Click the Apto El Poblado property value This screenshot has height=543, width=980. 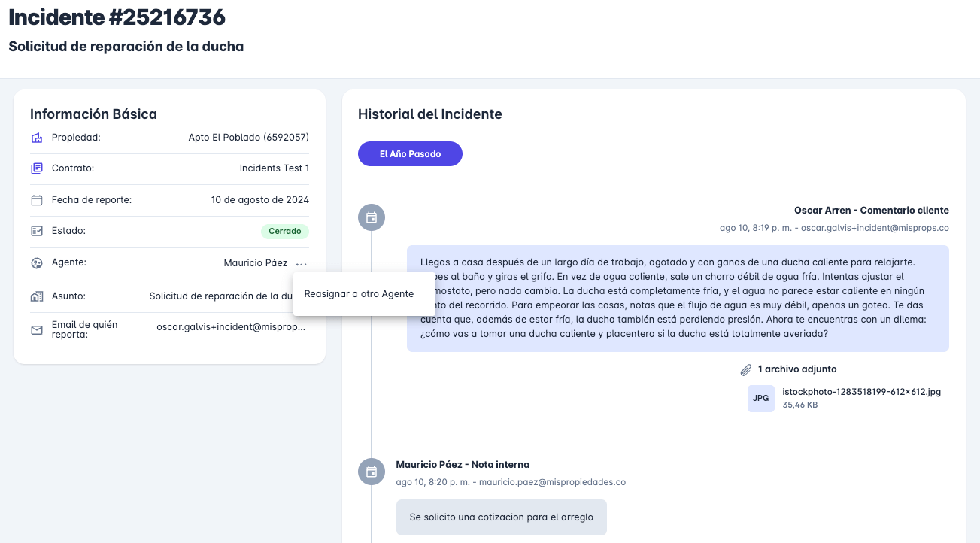click(248, 138)
